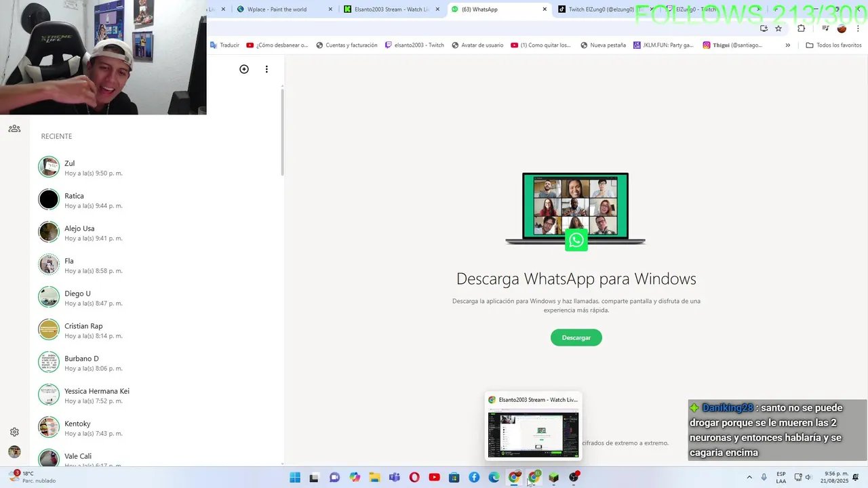Close the Wplace tab
This screenshot has width=868, height=488.
(x=330, y=9)
